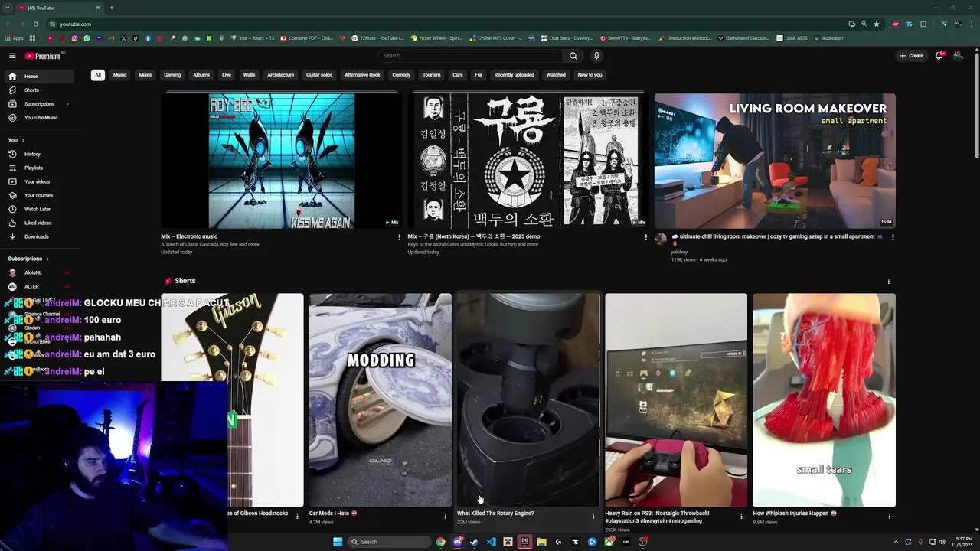
Task: Open the Subscriptions sidebar entry
Action: (x=38, y=104)
